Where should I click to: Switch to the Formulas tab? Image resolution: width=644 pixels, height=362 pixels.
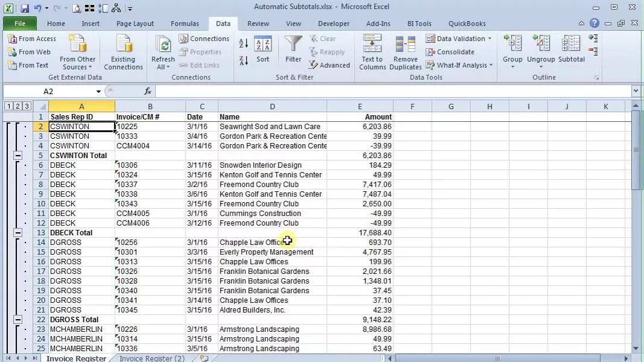click(185, 24)
